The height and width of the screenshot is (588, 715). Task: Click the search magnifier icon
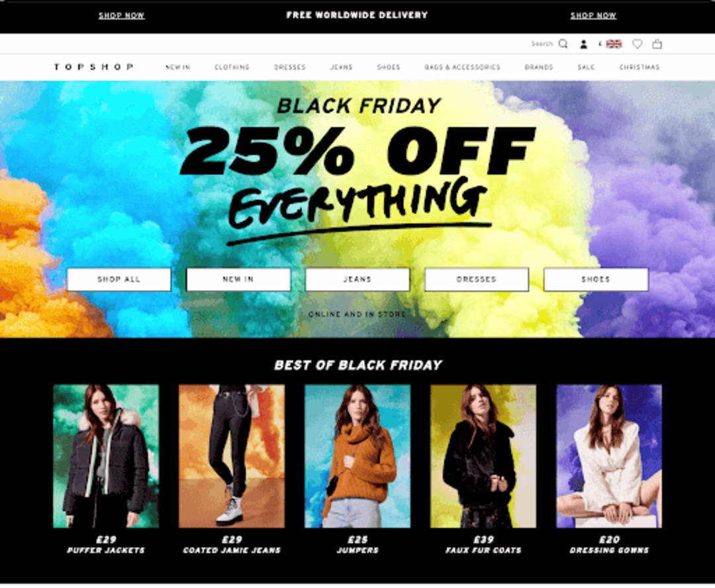[x=563, y=44]
